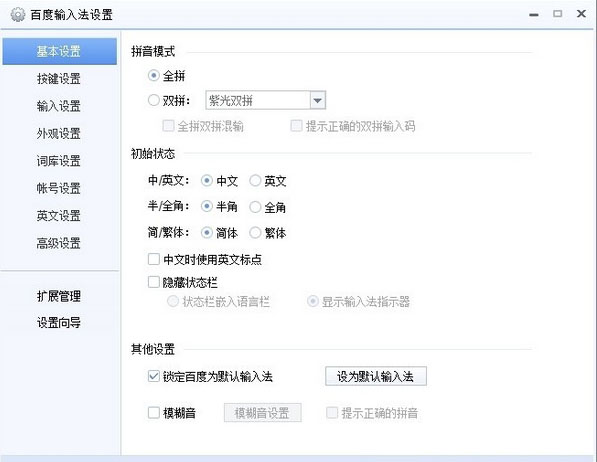Toggle the 提示正确的双拼输入码 checkbox
This screenshot has width=597, height=462.
[296, 126]
